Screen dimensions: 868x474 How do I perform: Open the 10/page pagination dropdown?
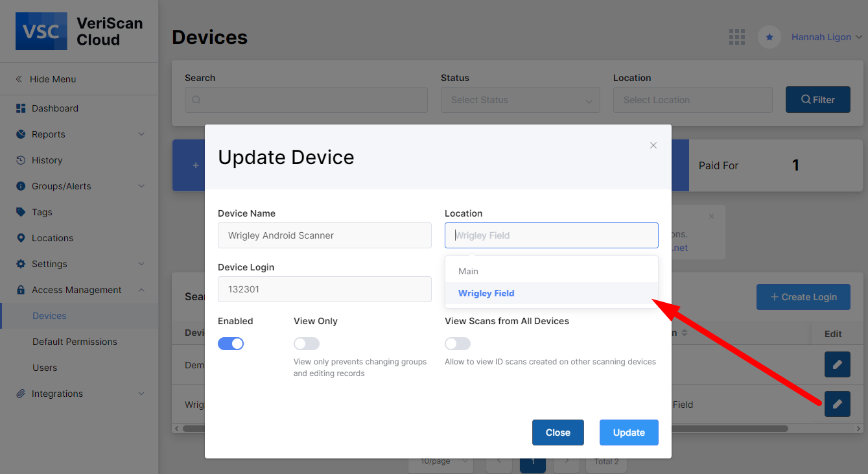pyautogui.click(x=441, y=461)
